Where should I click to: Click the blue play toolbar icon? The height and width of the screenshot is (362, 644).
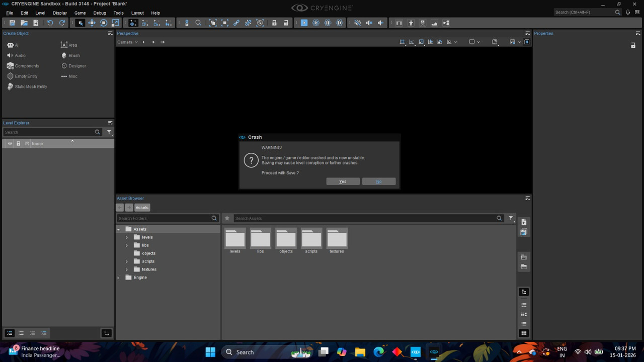point(304,23)
